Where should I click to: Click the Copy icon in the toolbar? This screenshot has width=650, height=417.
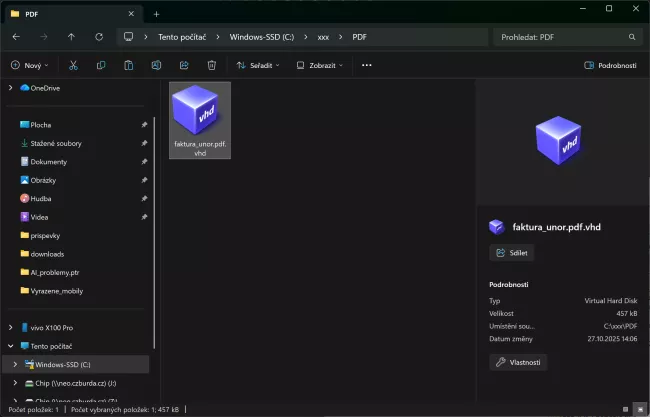tap(101, 65)
